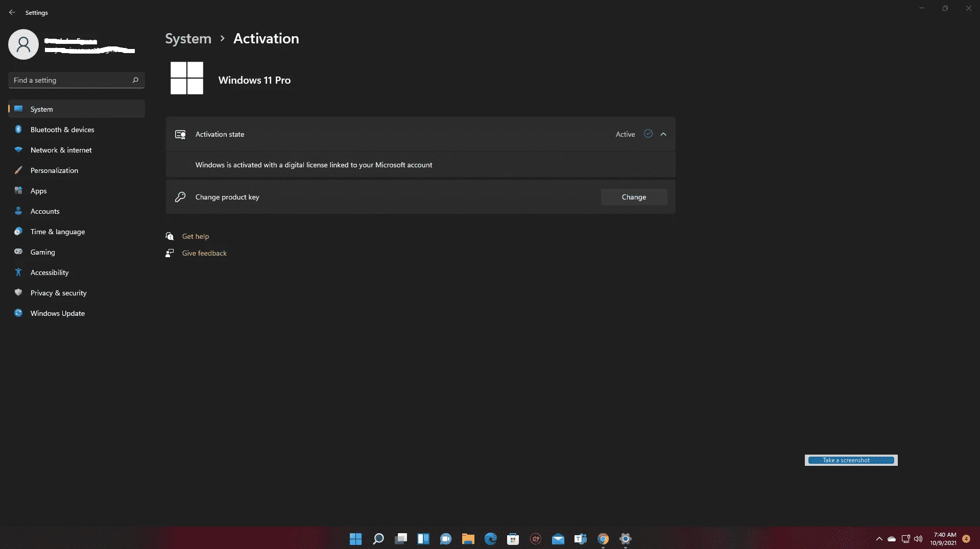The width and height of the screenshot is (980, 549).
Task: Open the volume tray icon
Action: (918, 539)
